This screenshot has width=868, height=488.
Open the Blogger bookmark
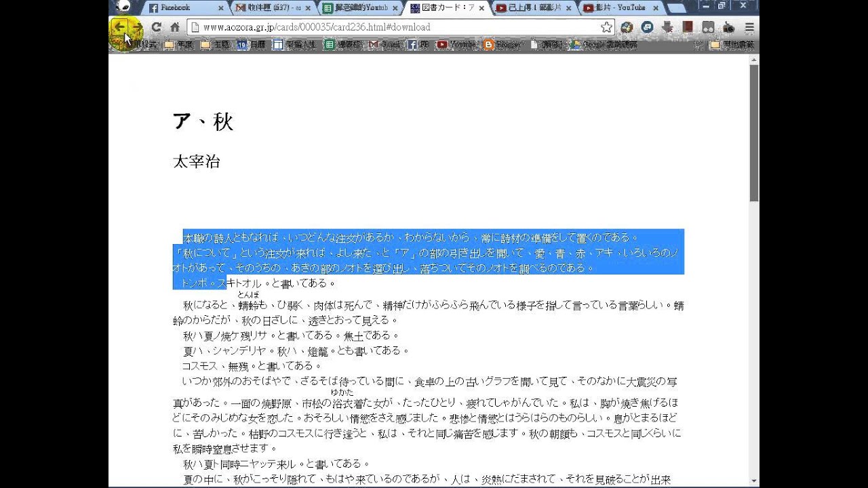coord(502,45)
